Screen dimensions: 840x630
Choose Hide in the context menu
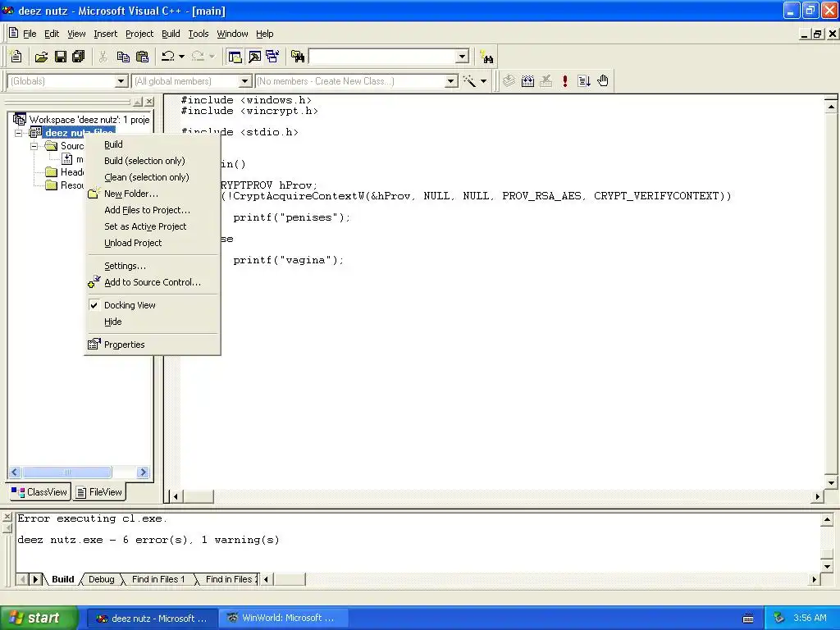point(153,322)
